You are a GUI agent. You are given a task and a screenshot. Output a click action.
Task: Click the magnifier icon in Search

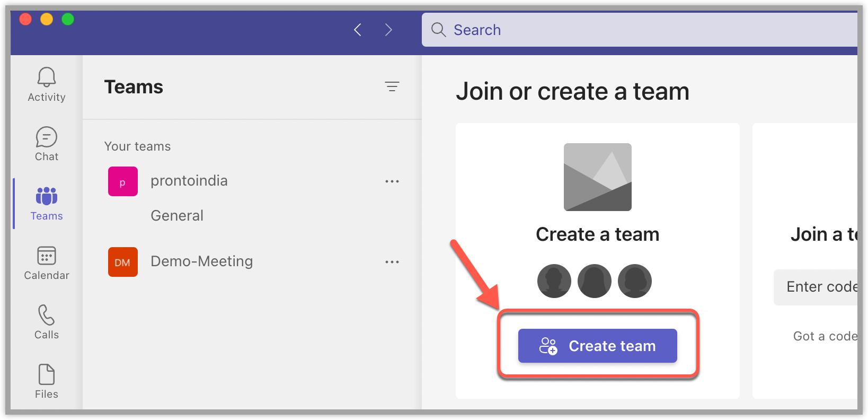[x=438, y=30]
